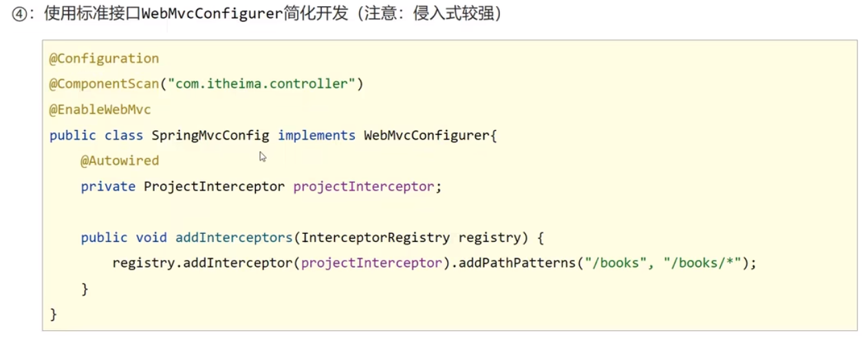Click the addPathPatterns method call
The width and height of the screenshot is (868, 339).
tap(517, 263)
